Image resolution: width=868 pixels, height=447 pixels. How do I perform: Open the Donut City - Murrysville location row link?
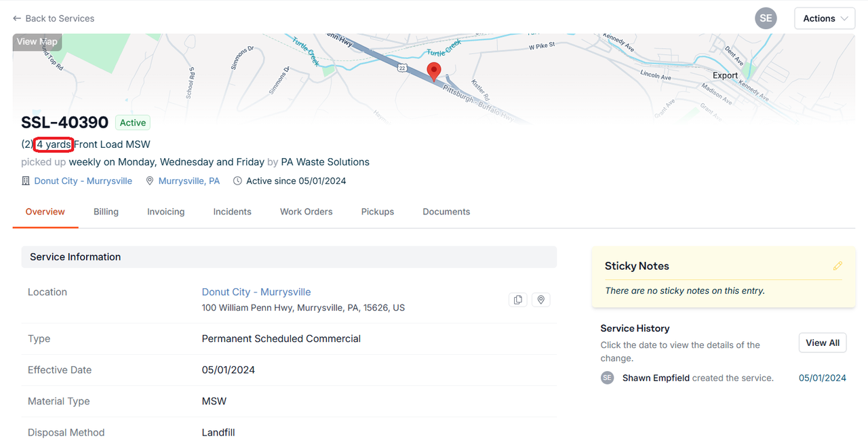(256, 292)
